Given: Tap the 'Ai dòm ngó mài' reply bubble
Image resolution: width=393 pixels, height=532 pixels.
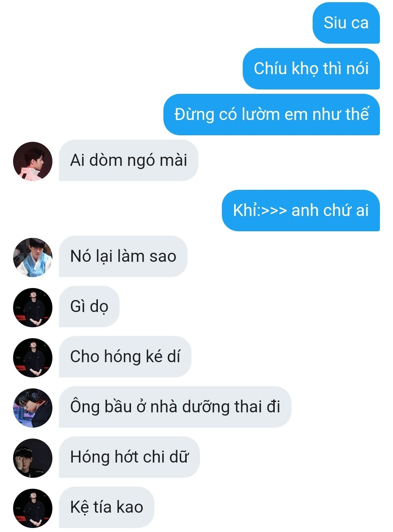Looking at the screenshot, I should point(128,160).
